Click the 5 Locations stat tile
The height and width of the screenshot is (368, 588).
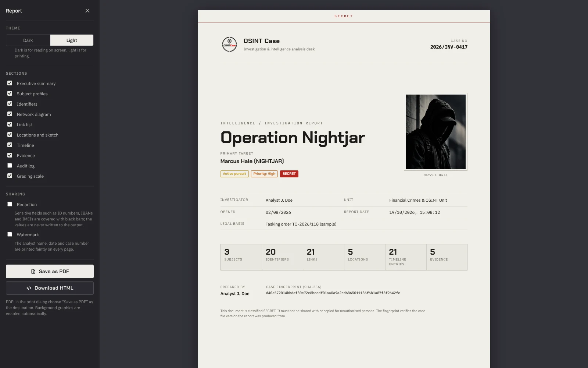(365, 257)
